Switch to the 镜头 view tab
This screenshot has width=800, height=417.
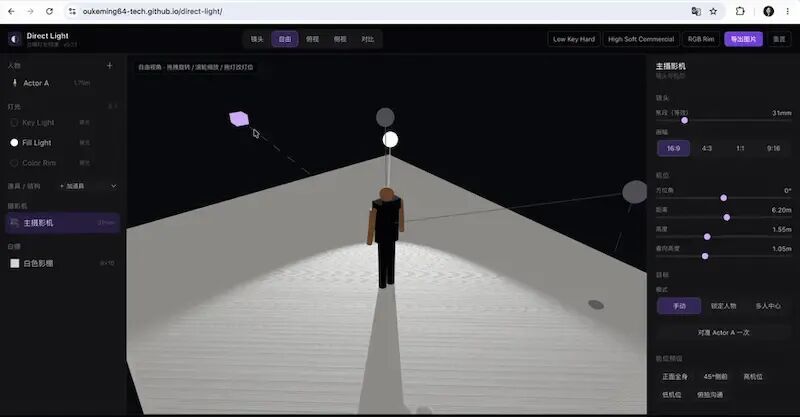point(257,39)
